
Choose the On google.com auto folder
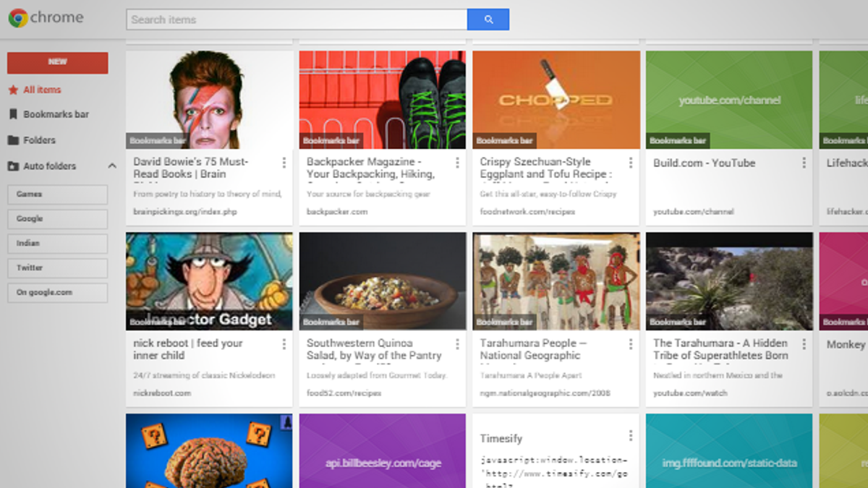click(57, 293)
